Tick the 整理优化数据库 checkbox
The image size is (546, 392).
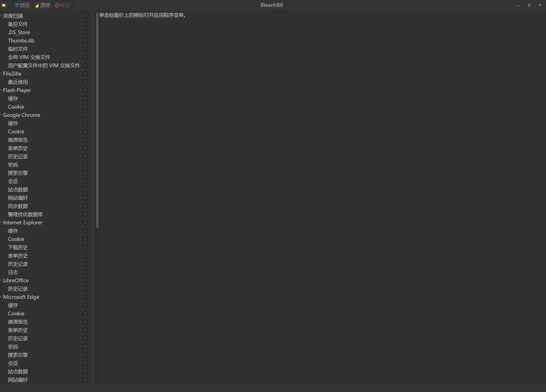[x=85, y=214]
